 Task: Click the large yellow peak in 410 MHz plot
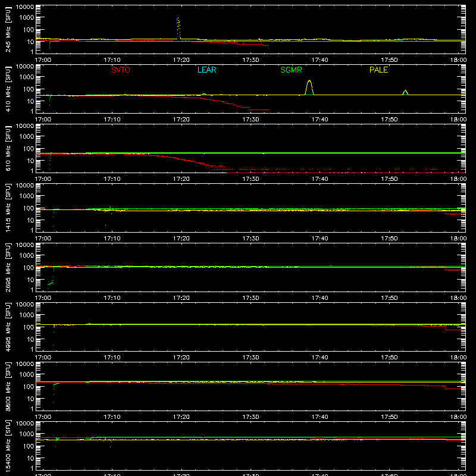(309, 87)
